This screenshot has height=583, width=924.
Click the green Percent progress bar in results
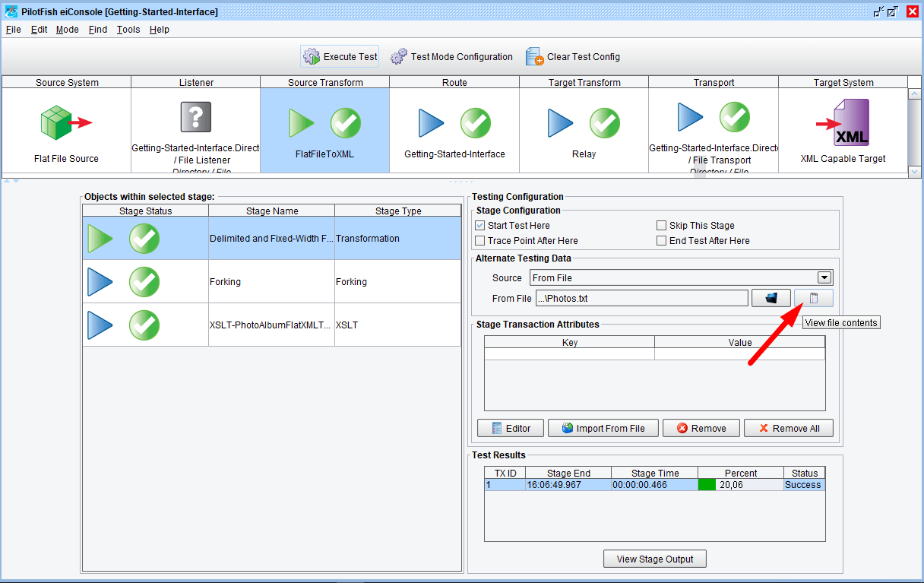707,485
